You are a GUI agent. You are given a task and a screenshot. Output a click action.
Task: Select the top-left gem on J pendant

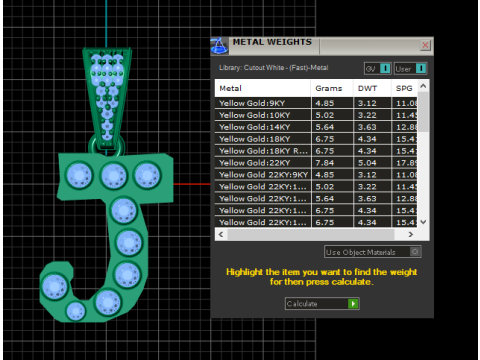pyautogui.click(x=79, y=175)
